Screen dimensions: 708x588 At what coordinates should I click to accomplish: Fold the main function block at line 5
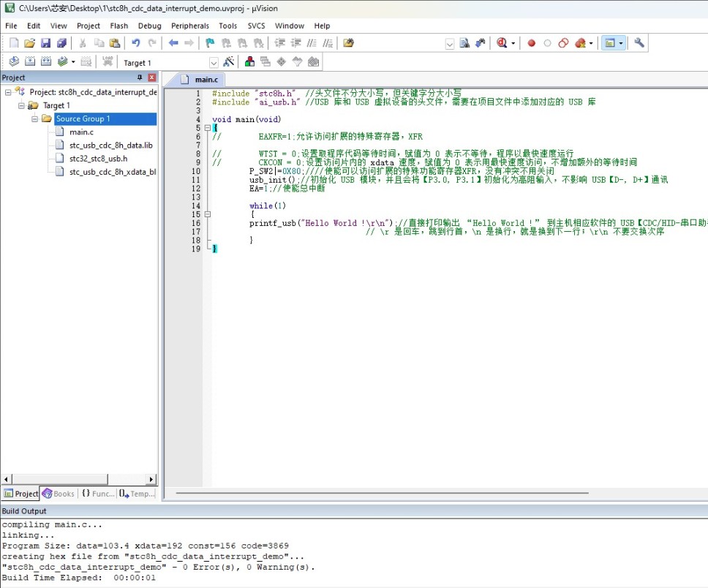208,128
